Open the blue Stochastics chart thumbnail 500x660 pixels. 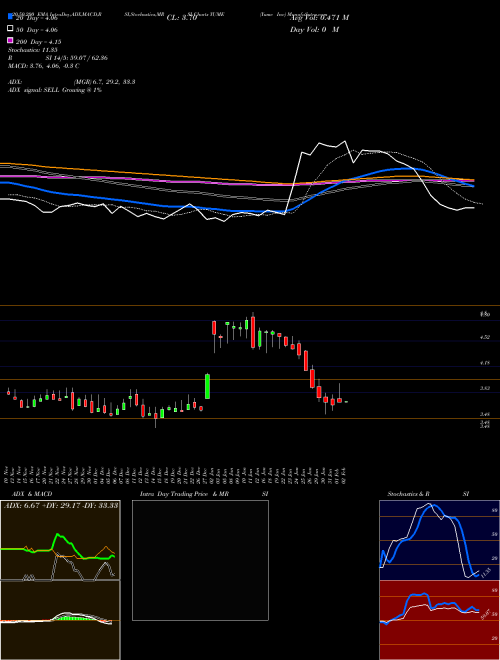click(439, 540)
